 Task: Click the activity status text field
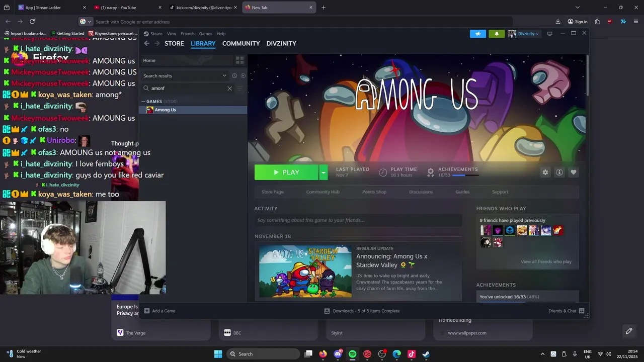click(358, 220)
